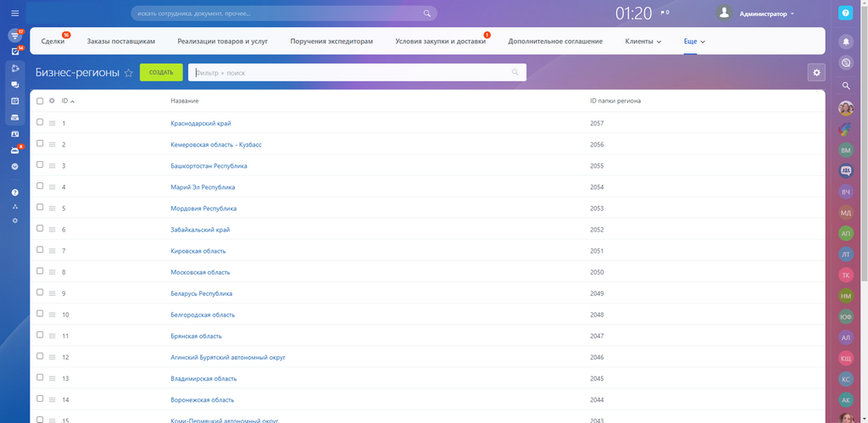Viewport: 868px width, 423px height.
Task: Open chat with user АП
Action: 846,234
